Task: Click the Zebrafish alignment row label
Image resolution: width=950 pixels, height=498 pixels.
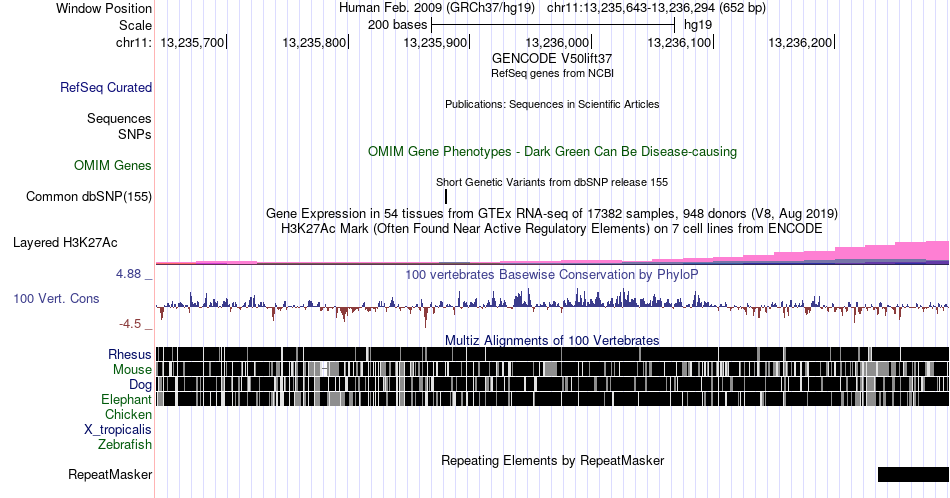Action: (125, 444)
